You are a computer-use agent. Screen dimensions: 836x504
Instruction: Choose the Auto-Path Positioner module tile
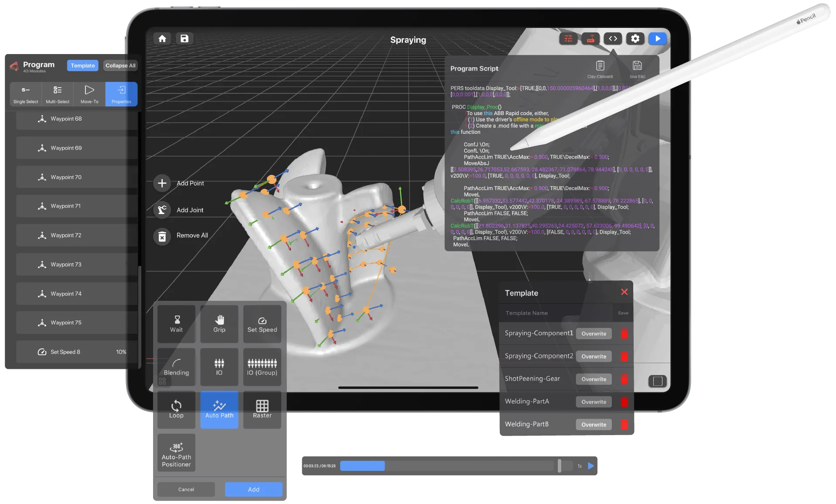point(176,453)
